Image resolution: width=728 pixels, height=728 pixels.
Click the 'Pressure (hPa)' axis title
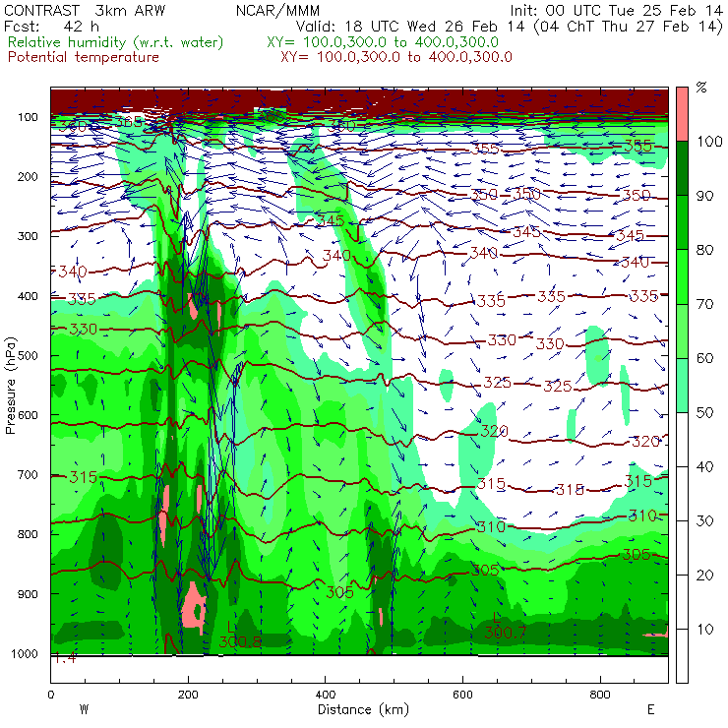pyautogui.click(x=10, y=386)
